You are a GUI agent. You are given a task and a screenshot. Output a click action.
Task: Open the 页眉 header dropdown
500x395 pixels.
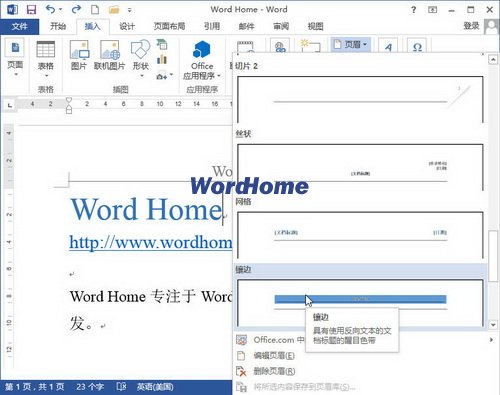coord(351,44)
